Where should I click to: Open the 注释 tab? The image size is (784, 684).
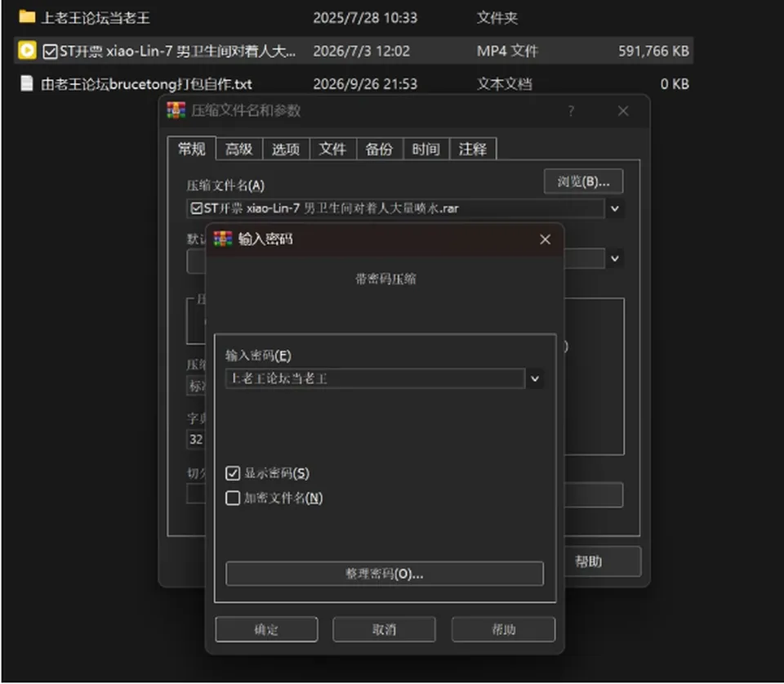tap(473, 149)
